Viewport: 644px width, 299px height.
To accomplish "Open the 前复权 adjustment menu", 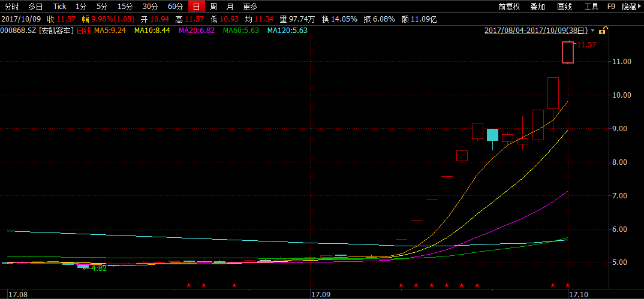I will coord(509,7).
